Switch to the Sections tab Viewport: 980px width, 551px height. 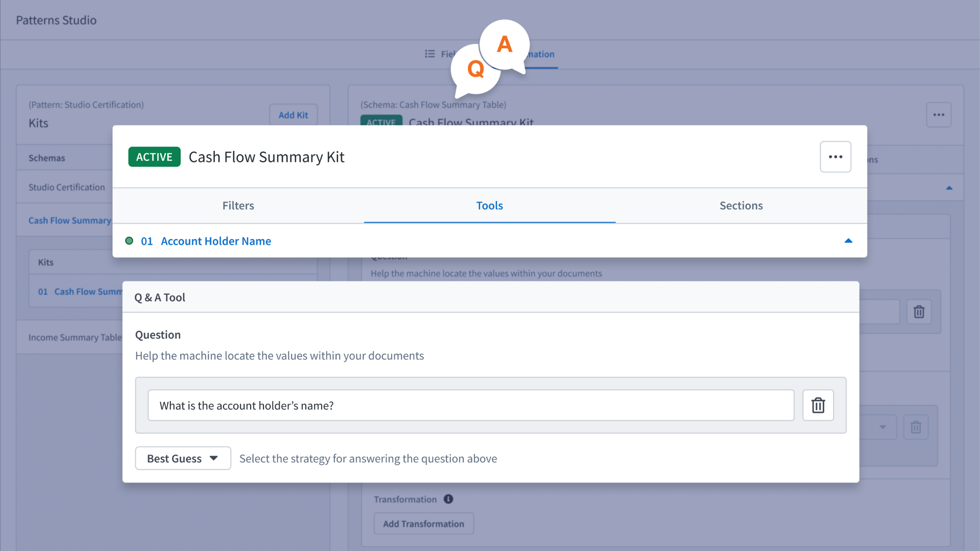click(x=741, y=206)
